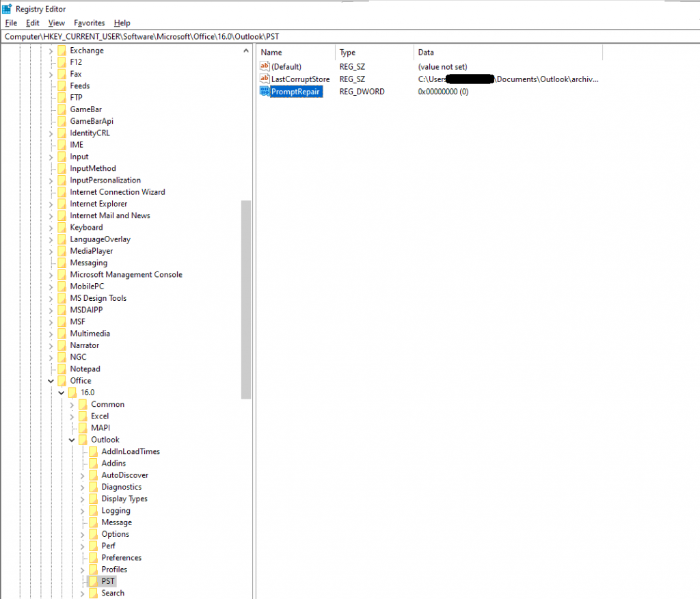Viewport: 700px width, 599px height.
Task: Click the AutoDiscover folder icon
Action: [94, 475]
